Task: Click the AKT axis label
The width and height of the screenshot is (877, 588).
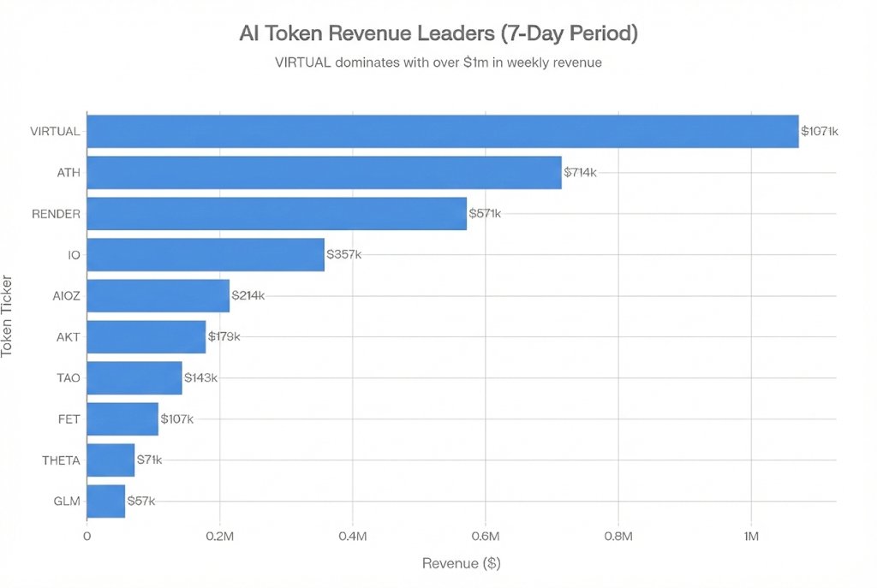Action: pos(68,336)
